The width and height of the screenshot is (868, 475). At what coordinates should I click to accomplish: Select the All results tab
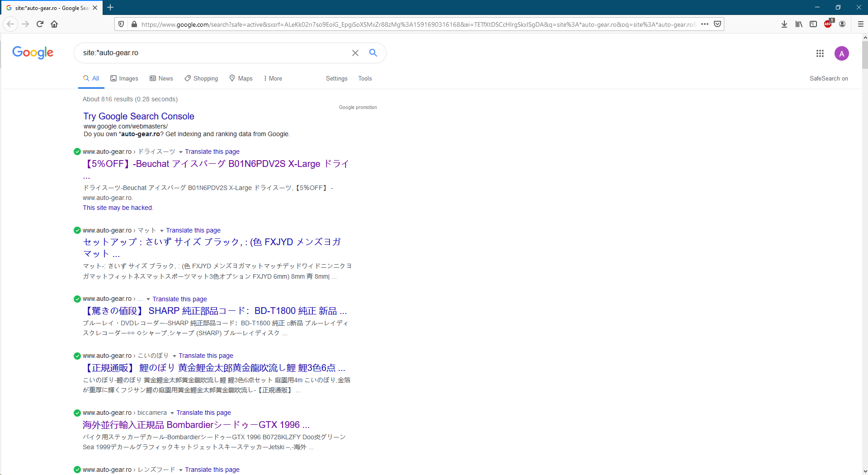tap(91, 78)
